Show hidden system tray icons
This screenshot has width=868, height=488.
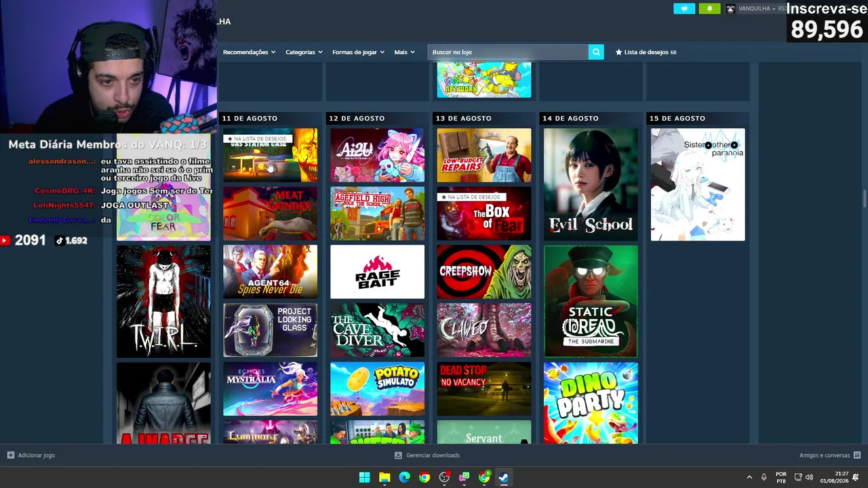(x=749, y=477)
